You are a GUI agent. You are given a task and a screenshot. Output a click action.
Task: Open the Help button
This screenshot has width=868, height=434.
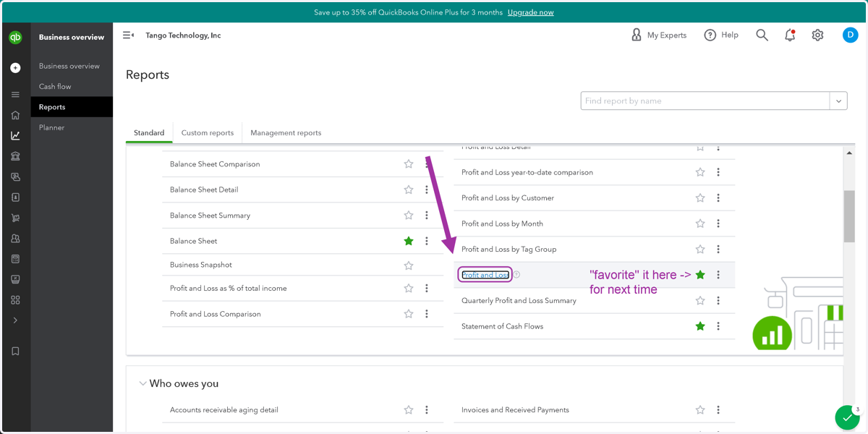coord(721,35)
